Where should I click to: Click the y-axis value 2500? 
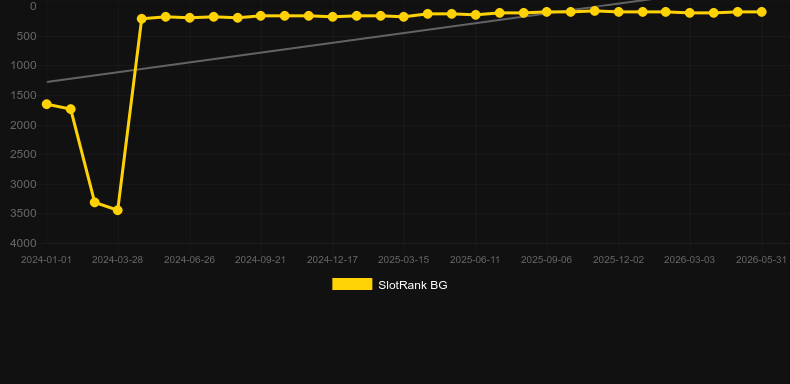(24, 154)
